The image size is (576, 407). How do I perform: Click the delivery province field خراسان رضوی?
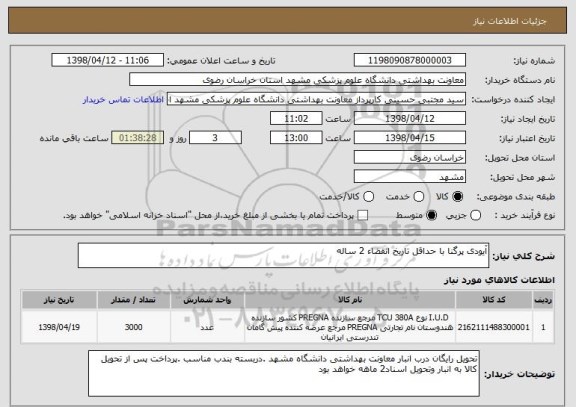click(410, 157)
